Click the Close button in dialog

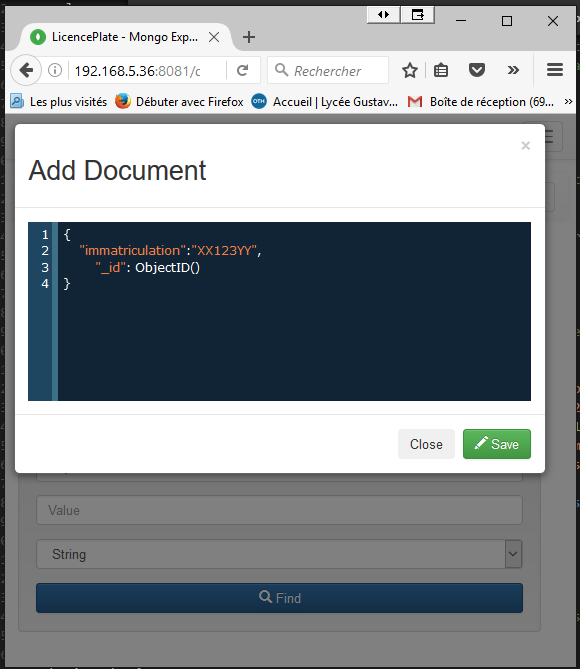click(x=426, y=444)
